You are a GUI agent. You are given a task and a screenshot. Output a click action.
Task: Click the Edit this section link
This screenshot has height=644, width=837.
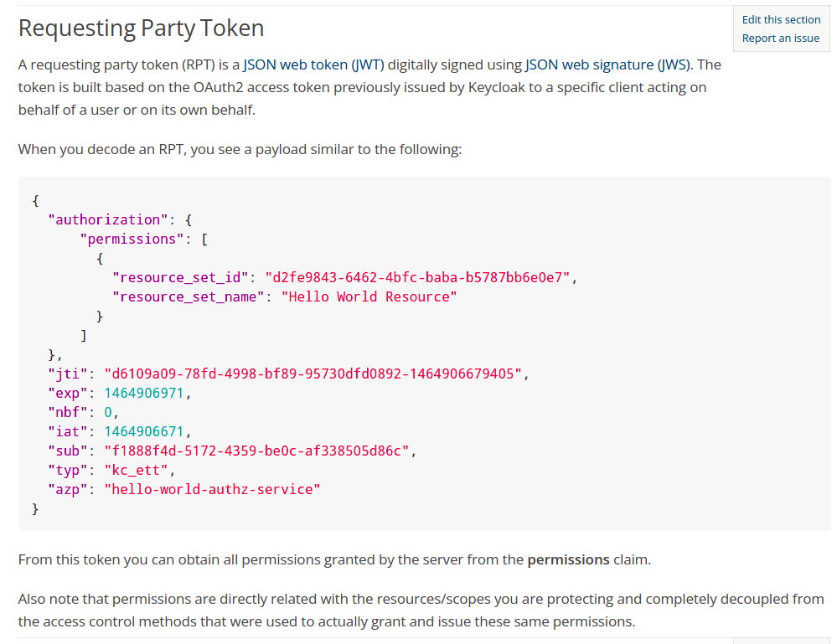tap(781, 19)
